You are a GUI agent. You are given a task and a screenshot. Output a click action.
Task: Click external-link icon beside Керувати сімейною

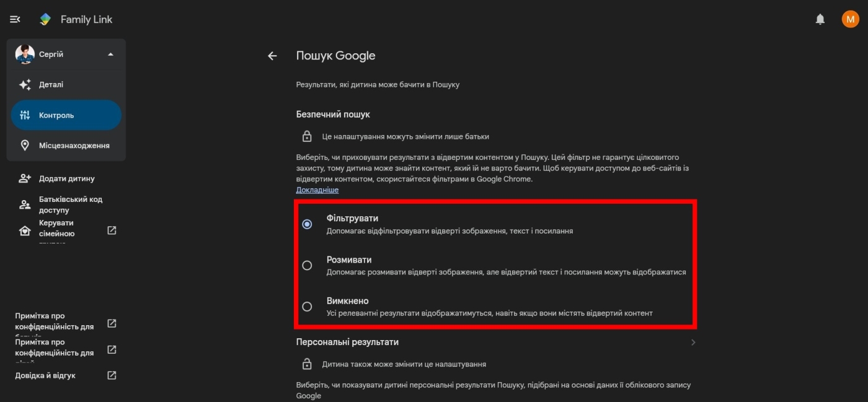point(112,230)
